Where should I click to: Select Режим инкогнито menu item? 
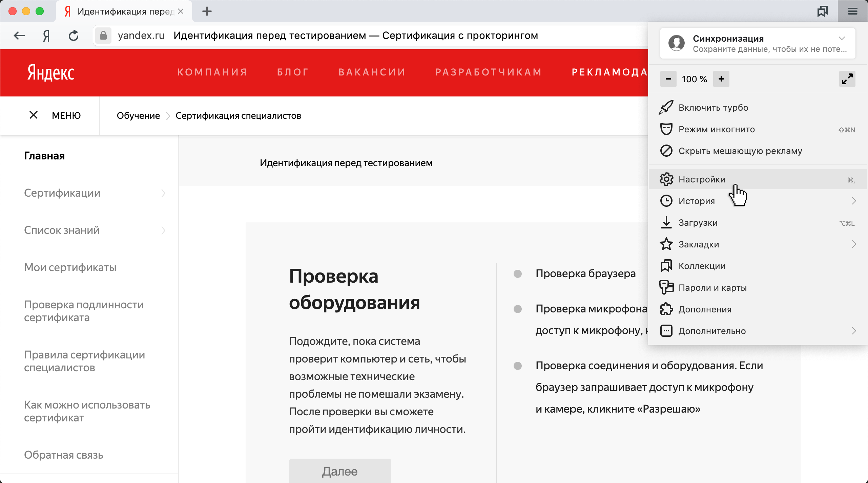758,129
